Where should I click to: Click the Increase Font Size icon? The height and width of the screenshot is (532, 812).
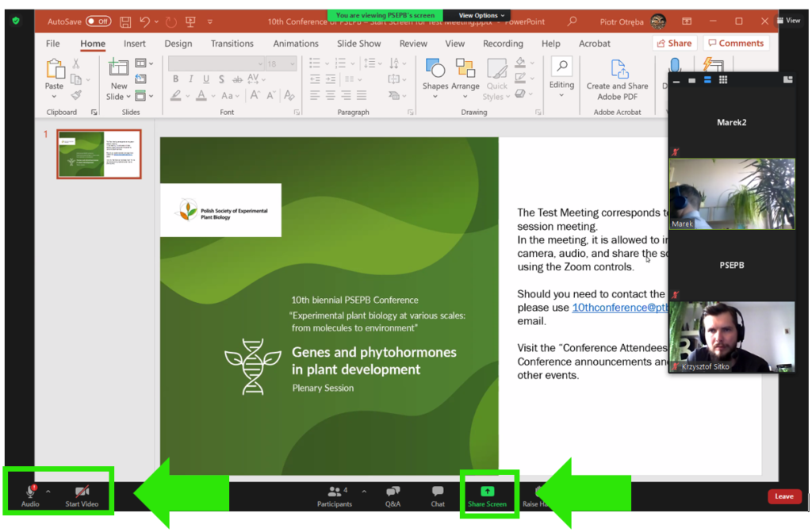pos(255,95)
